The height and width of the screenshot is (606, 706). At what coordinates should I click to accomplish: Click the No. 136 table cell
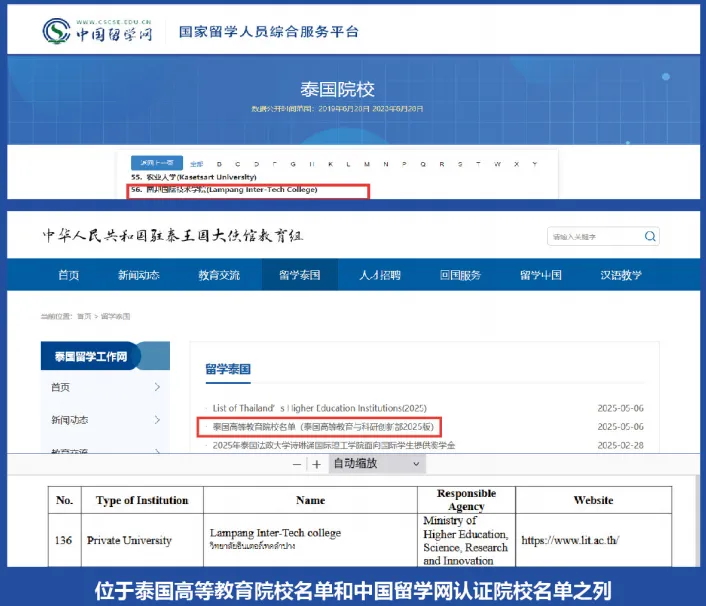coord(63,540)
